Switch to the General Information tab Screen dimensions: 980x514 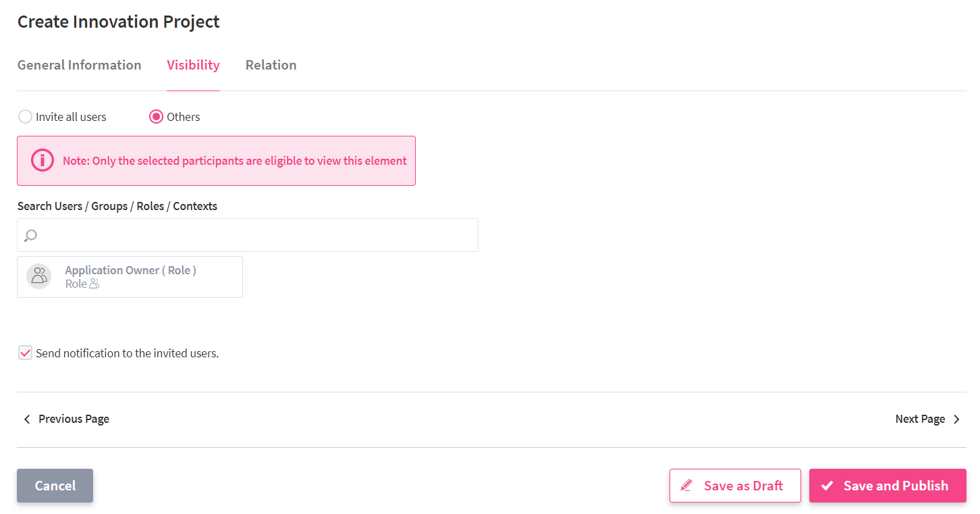[80, 66]
